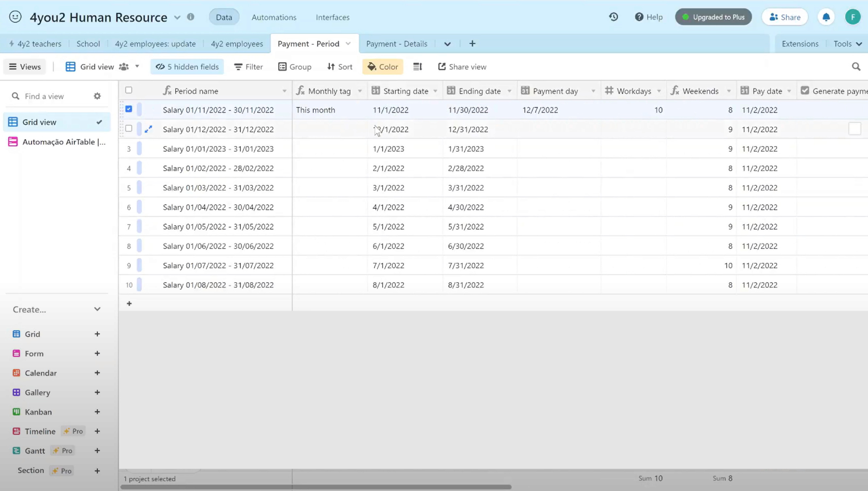The image size is (868, 491).
Task: Open Period name column menu arrow
Action: (284, 91)
